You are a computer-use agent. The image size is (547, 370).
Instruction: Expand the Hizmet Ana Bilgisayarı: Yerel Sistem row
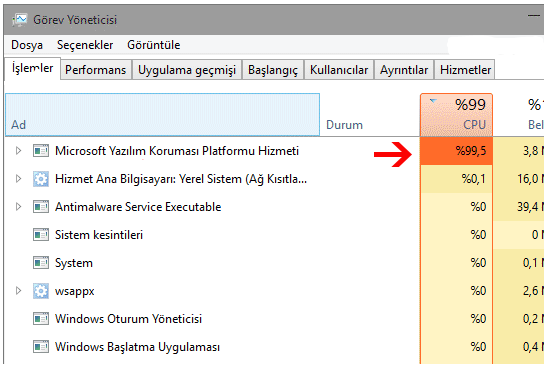pos(18,179)
